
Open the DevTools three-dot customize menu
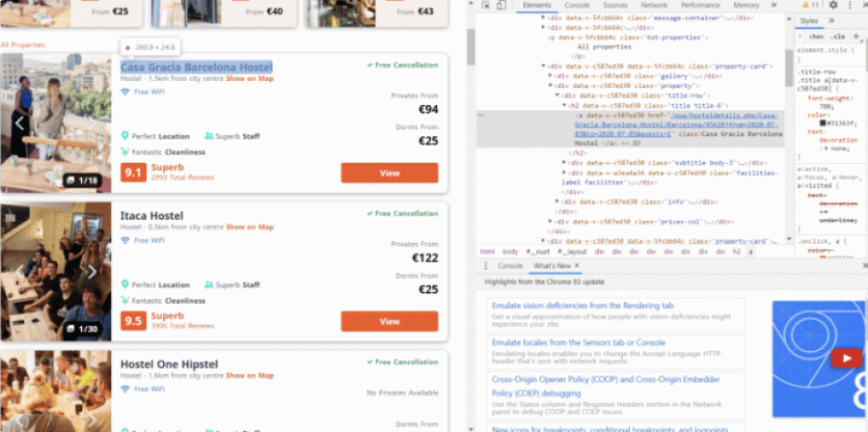click(850, 6)
